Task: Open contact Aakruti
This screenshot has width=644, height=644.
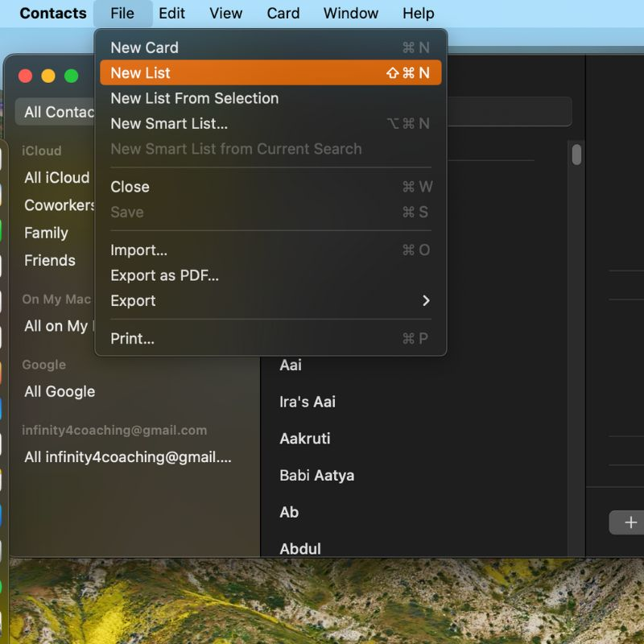Action: coord(305,439)
